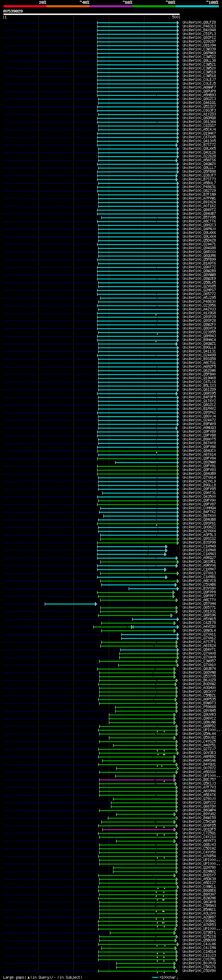Click the purple ~60% identity legend segment
The image size is (222, 980).
pos(111,6)
